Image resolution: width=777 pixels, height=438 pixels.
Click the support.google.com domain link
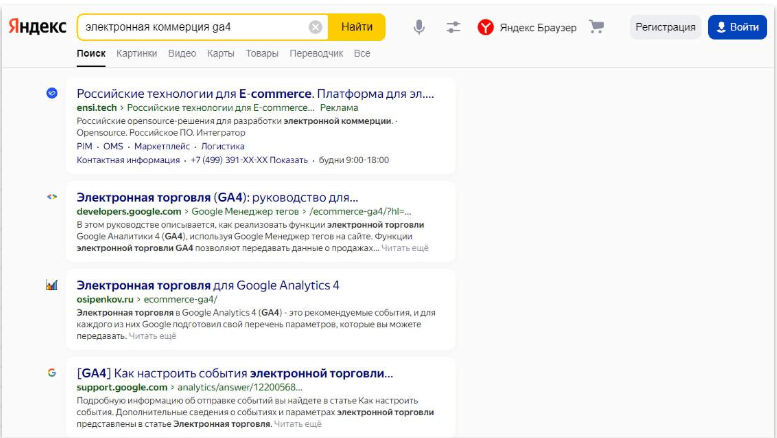pos(122,387)
